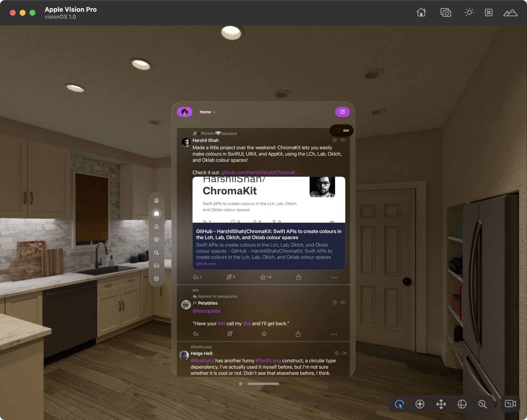Select the four-arrow pan tool
This screenshot has height=420, width=527.
tap(441, 404)
